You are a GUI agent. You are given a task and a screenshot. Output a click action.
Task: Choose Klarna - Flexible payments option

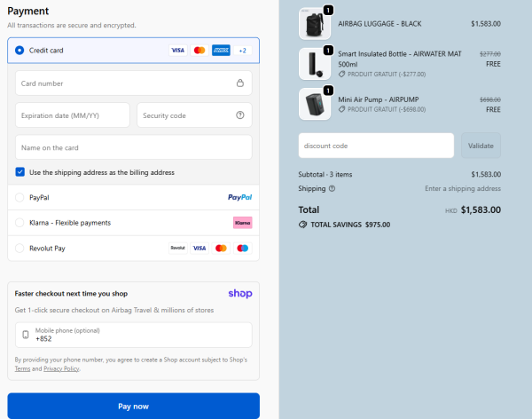(20, 222)
